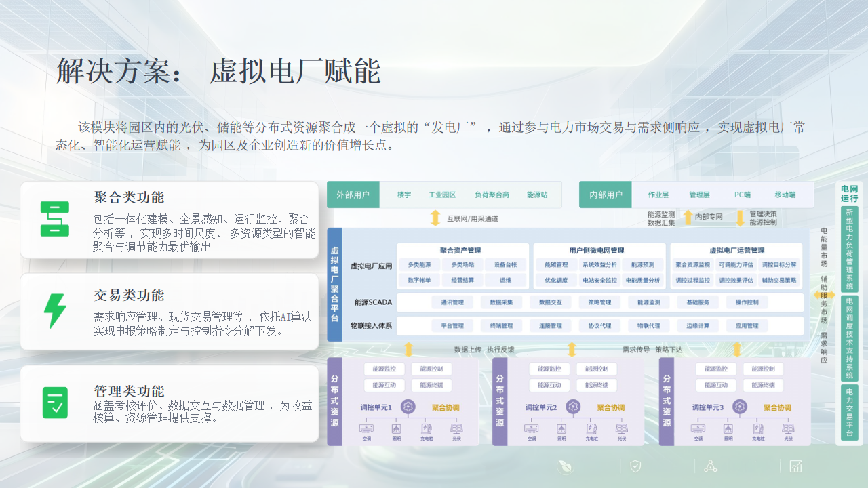Click the 管理类功能 checklist document icon
Image resolution: width=868 pixels, height=488 pixels.
55,403
